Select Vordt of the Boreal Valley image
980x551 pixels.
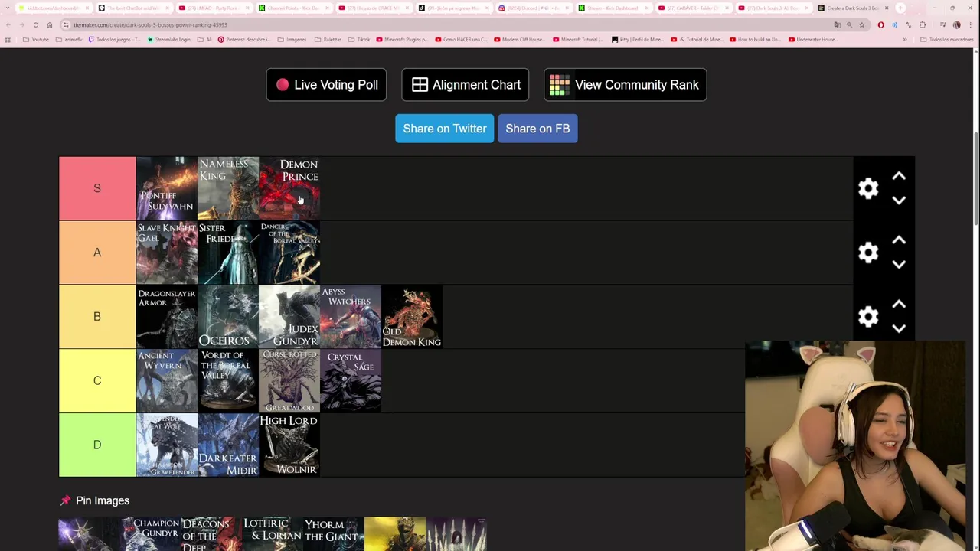(x=228, y=381)
